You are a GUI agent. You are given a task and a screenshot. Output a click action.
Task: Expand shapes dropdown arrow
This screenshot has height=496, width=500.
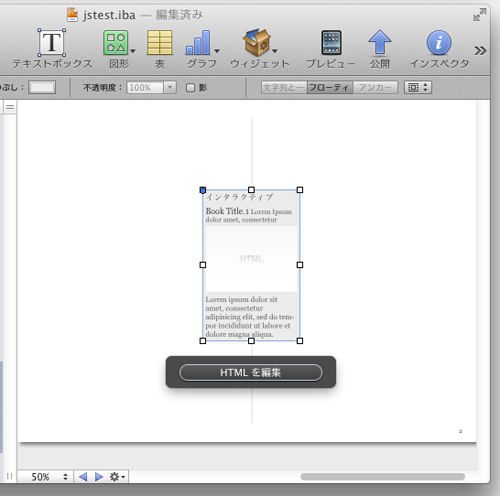133,51
